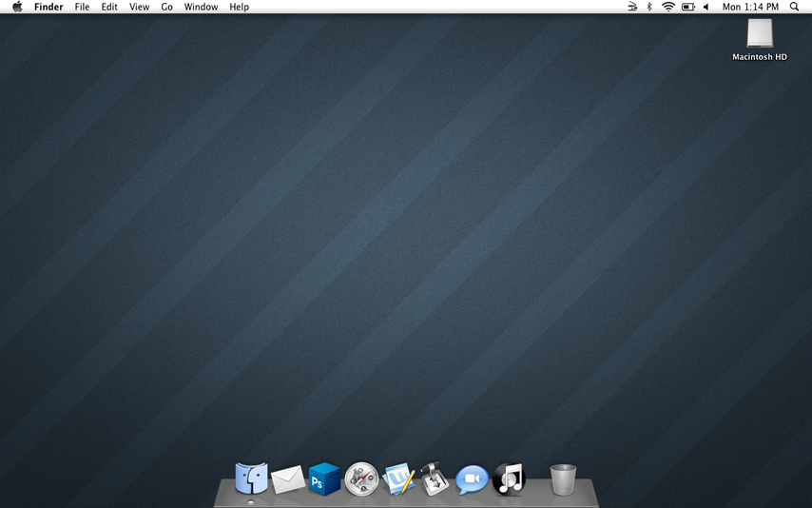Click the Bluetooth status icon
This screenshot has height=508, width=812.
[649, 7]
